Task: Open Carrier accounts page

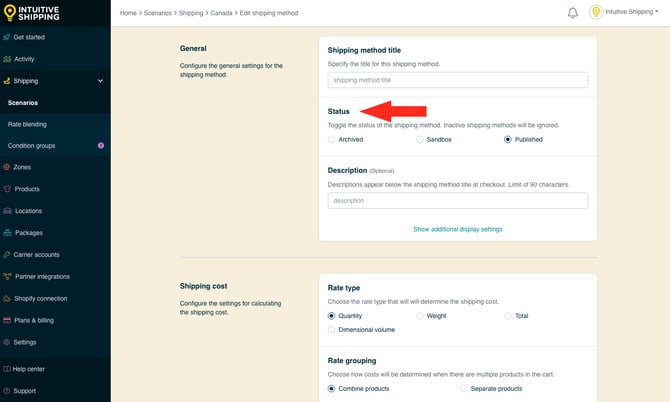Action: (36, 255)
